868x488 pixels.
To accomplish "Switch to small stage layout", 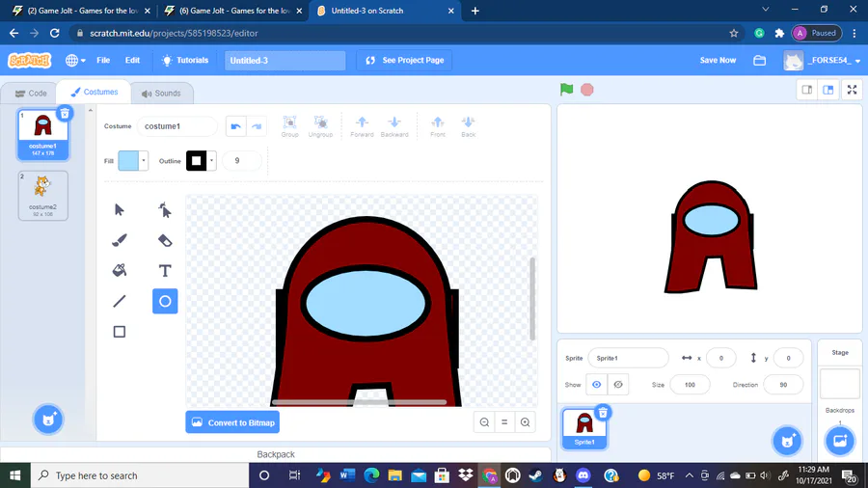I will pyautogui.click(x=807, y=90).
